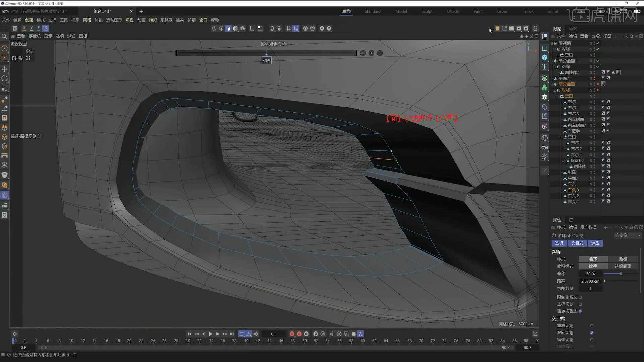Switch to edges mode icon
This screenshot has width=644, height=362.
click(221, 28)
